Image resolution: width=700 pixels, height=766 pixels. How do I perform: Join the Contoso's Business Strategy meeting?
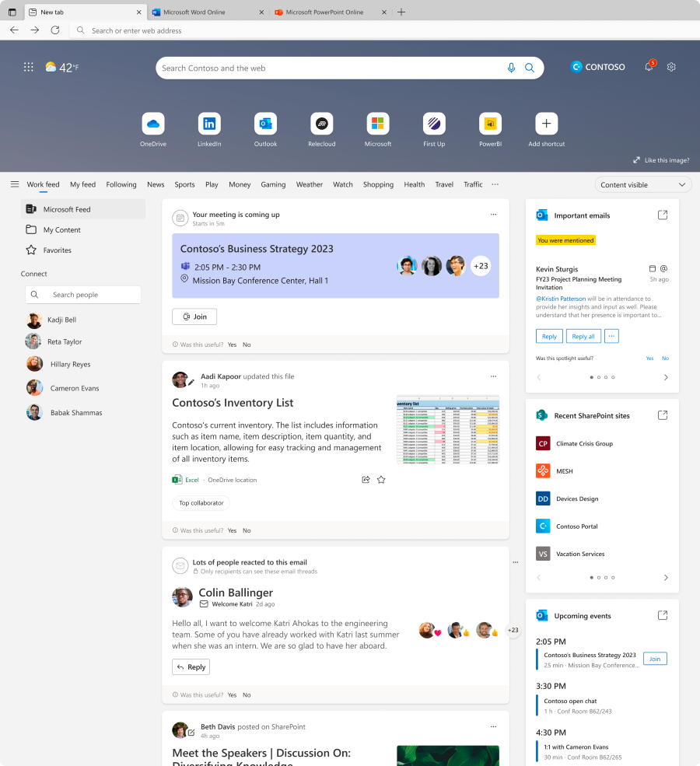point(194,317)
